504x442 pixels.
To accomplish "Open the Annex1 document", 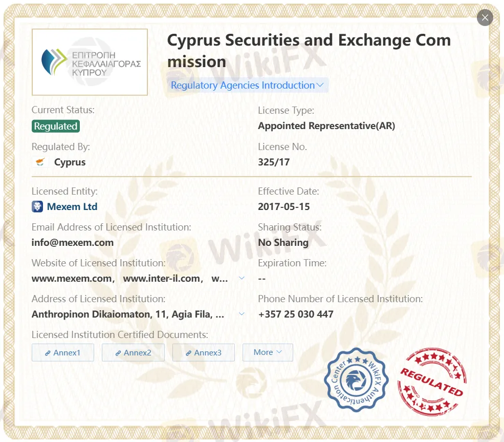I will pyautogui.click(x=62, y=352).
